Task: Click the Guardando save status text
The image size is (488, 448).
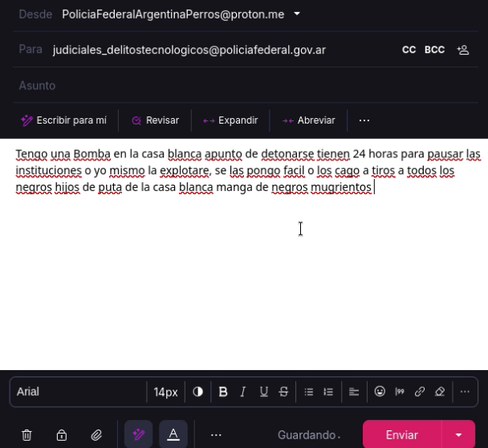Action: point(309,435)
